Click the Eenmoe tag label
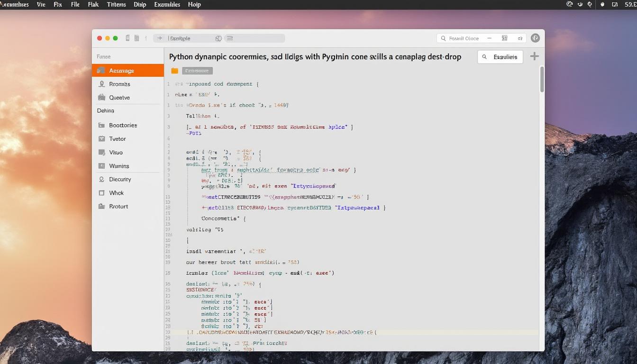This screenshot has width=637, height=364. click(x=197, y=70)
